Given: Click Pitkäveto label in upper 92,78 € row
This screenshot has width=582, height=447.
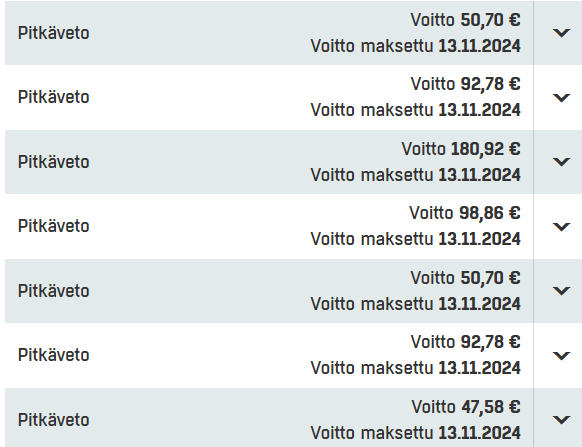Looking at the screenshot, I should 53,97.
